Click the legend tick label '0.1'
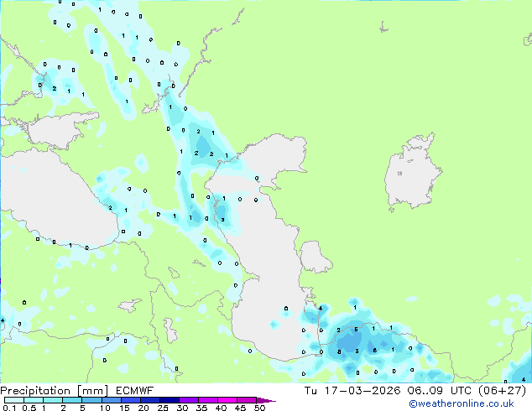The image size is (532, 411). point(9,408)
